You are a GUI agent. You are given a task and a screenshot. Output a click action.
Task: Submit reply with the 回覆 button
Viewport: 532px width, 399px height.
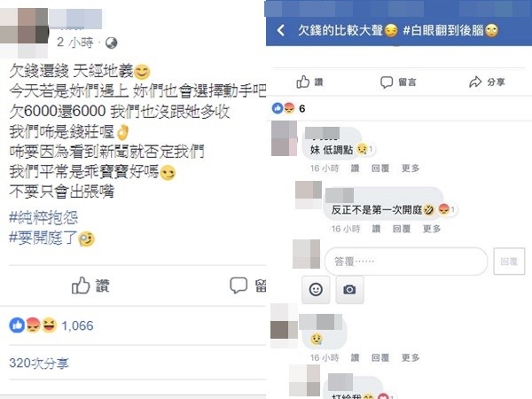(x=509, y=261)
